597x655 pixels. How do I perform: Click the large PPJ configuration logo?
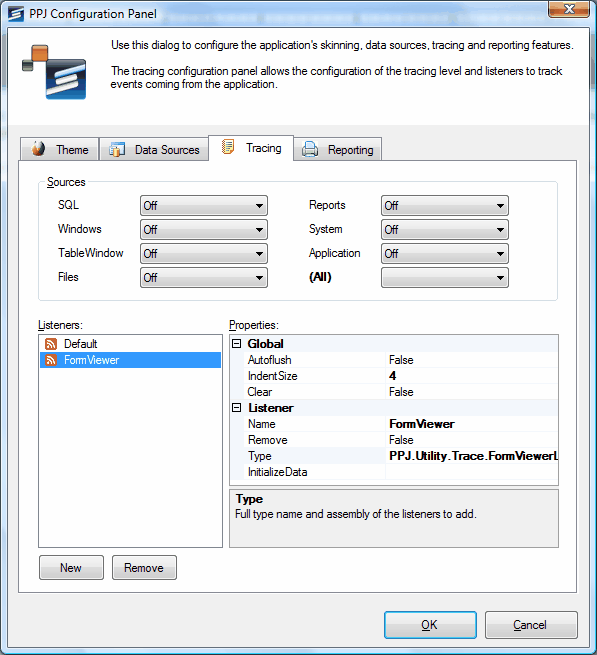click(54, 72)
